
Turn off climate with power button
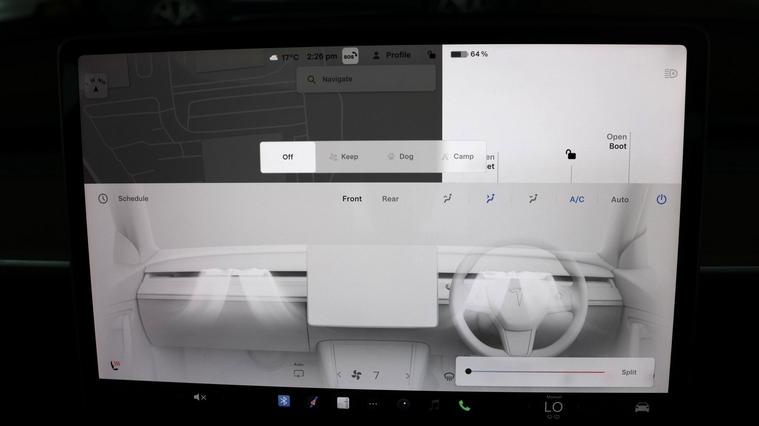(661, 200)
